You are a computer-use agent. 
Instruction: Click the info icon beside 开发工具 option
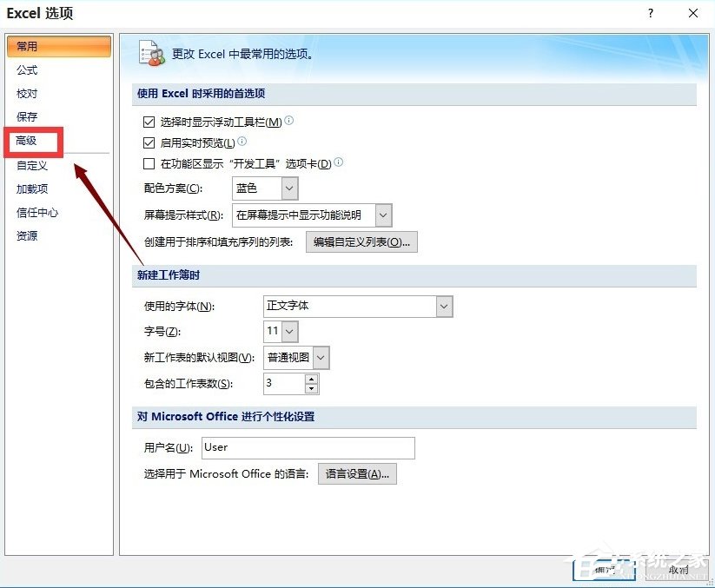(339, 162)
